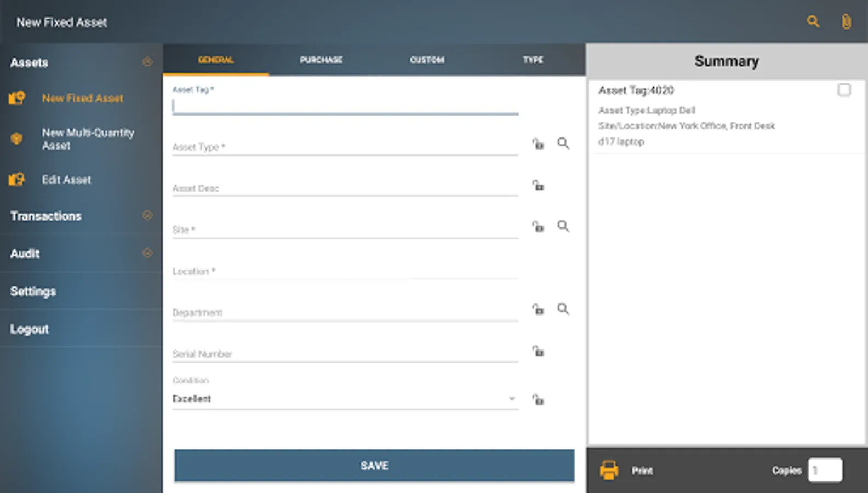Switch to the Purchase tab
The height and width of the screenshot is (493, 868).
pyautogui.click(x=321, y=60)
